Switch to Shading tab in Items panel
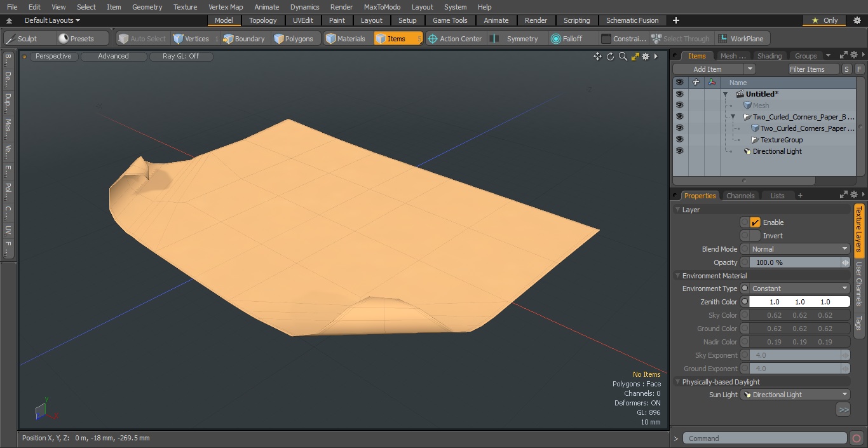The height and width of the screenshot is (448, 868). [x=770, y=56]
